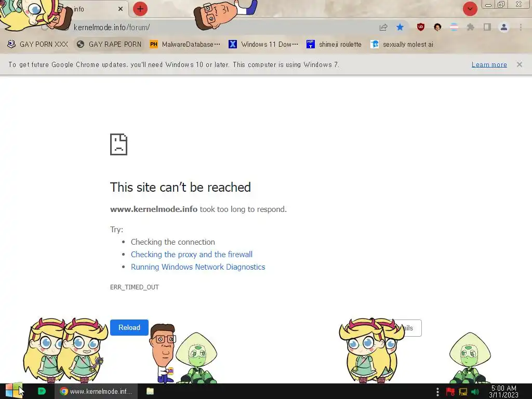Click the ERR_TIMED_OUT error code
The image size is (532, 399).
pos(135,287)
